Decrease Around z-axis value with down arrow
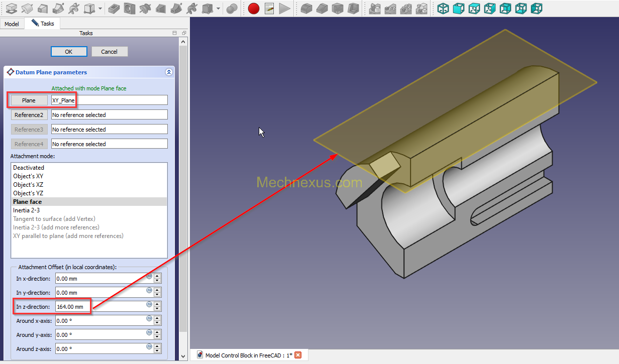The image size is (619, 364). point(157,351)
